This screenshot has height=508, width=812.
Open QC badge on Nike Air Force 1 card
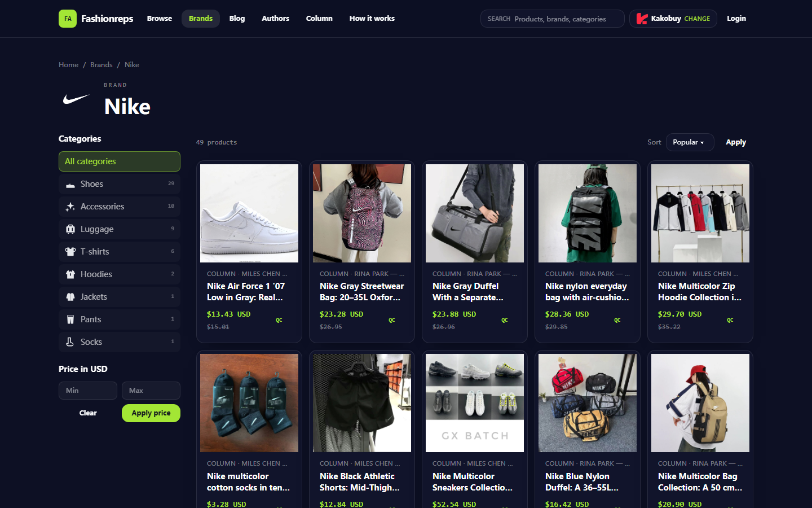point(279,320)
